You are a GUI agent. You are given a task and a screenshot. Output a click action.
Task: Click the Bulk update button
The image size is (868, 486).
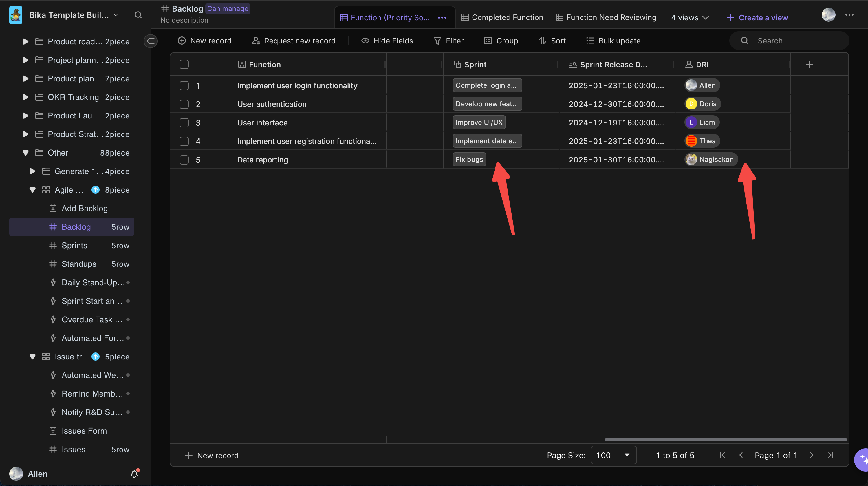coord(613,41)
